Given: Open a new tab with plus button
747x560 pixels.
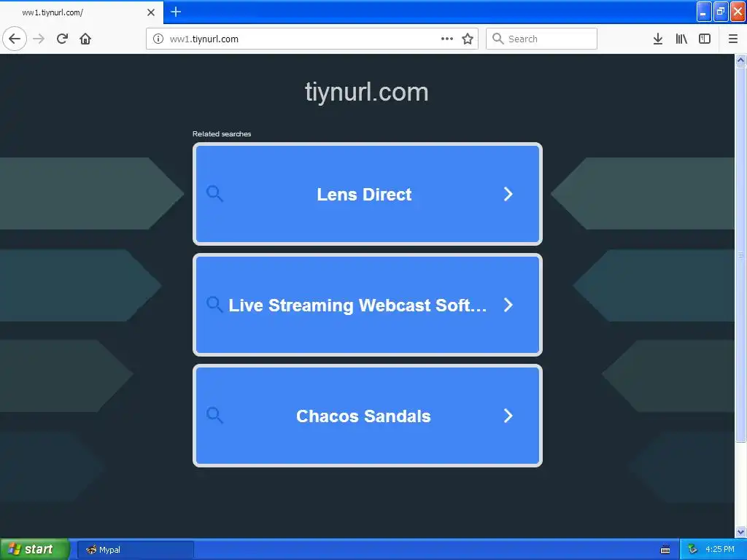Looking at the screenshot, I should [176, 12].
